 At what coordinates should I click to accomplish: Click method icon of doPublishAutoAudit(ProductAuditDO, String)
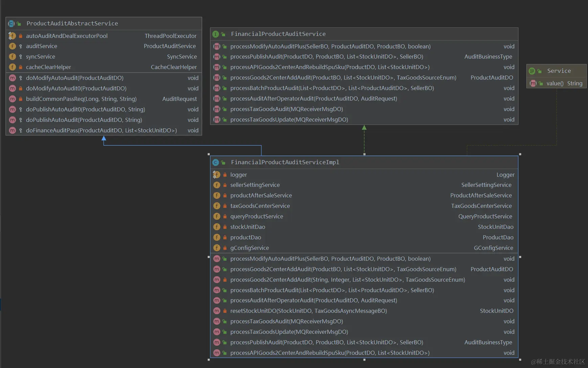click(x=12, y=120)
